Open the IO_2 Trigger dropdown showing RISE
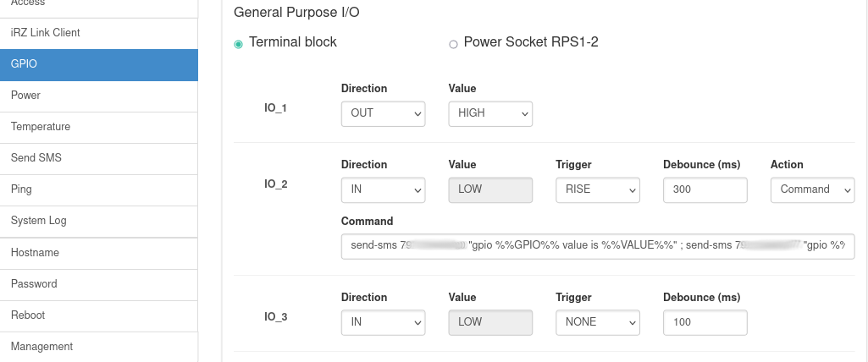868x362 pixels. tap(597, 189)
